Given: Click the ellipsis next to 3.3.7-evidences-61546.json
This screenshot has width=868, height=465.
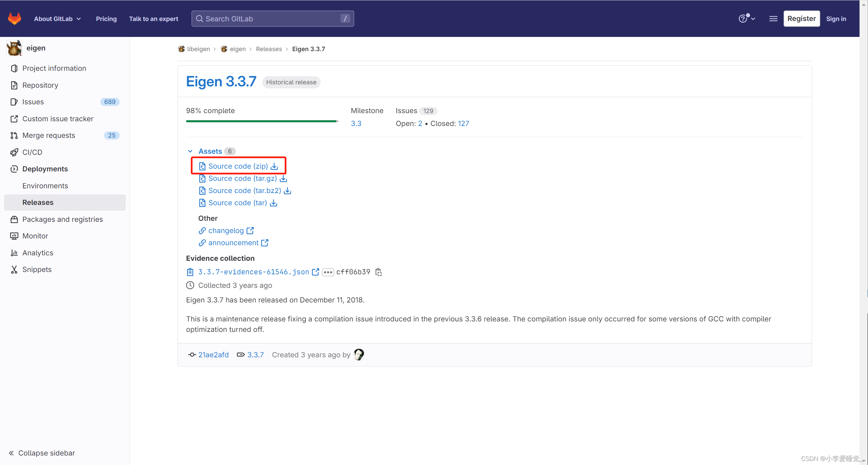Looking at the screenshot, I should pos(327,272).
